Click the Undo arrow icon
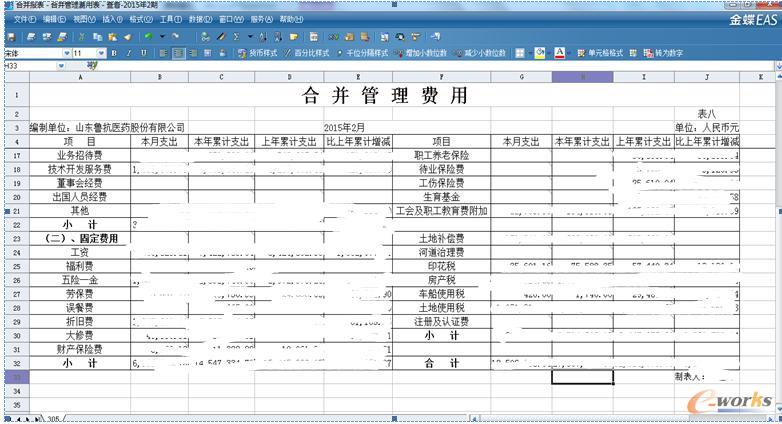Screen dimensions: 782x424 coord(147,36)
